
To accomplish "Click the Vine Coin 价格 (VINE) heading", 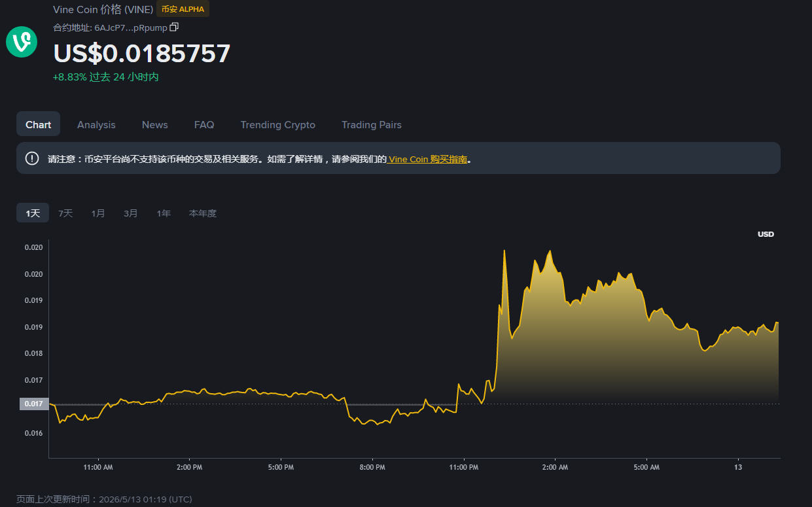I will click(x=103, y=10).
